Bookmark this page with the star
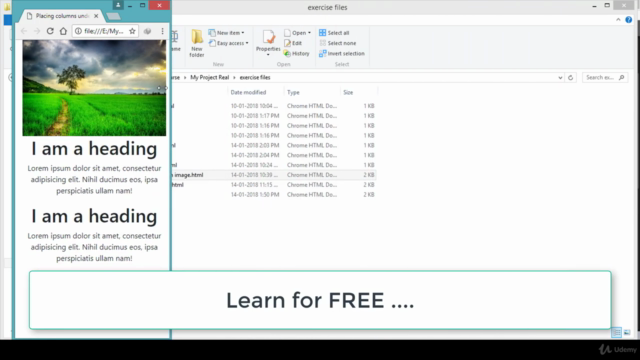This screenshot has height=360, width=640. tap(132, 31)
